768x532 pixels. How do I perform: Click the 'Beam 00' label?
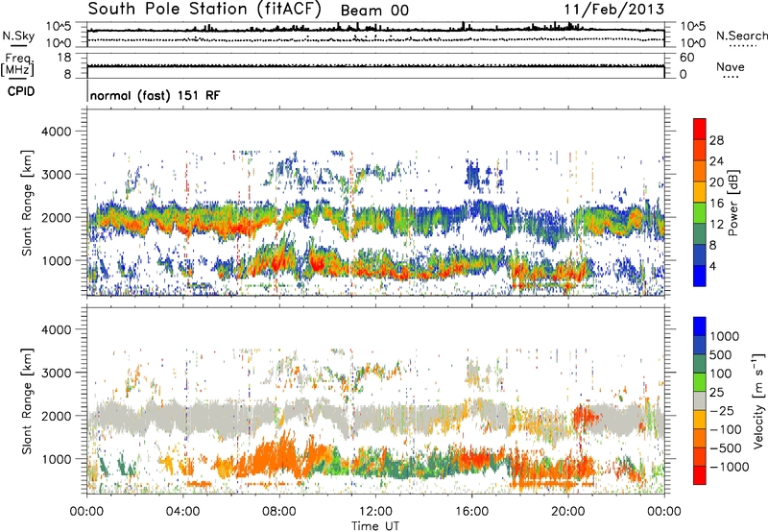click(x=374, y=11)
